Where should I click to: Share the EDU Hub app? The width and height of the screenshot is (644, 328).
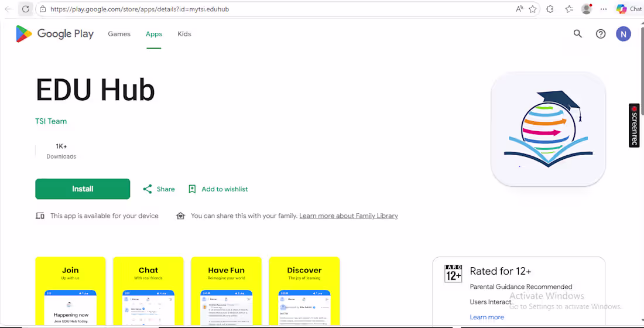(159, 189)
